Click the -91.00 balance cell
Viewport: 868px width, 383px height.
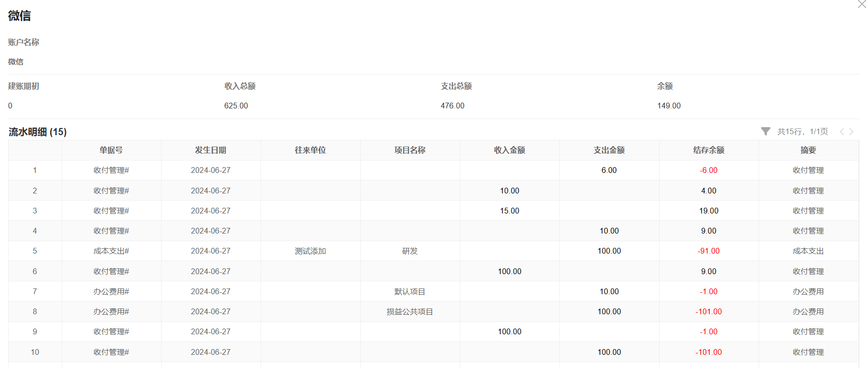tap(708, 251)
